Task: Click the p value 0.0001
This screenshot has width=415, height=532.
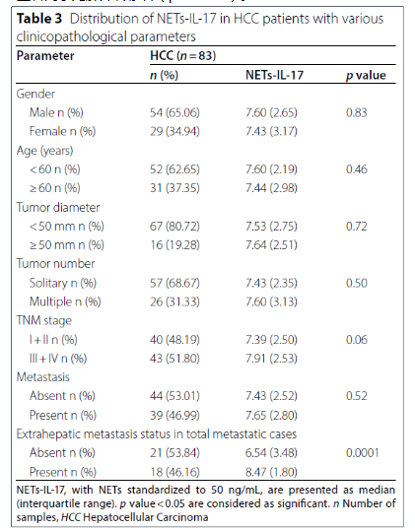Action: [x=363, y=453]
